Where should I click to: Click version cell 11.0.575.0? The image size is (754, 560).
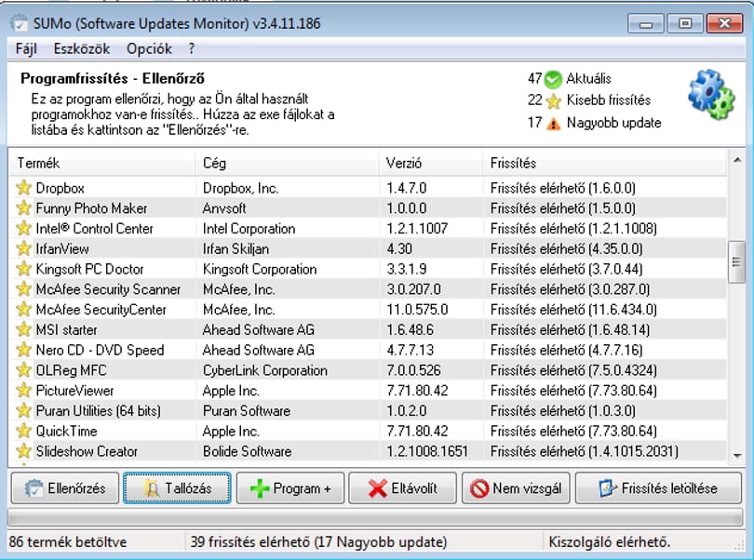click(x=417, y=309)
